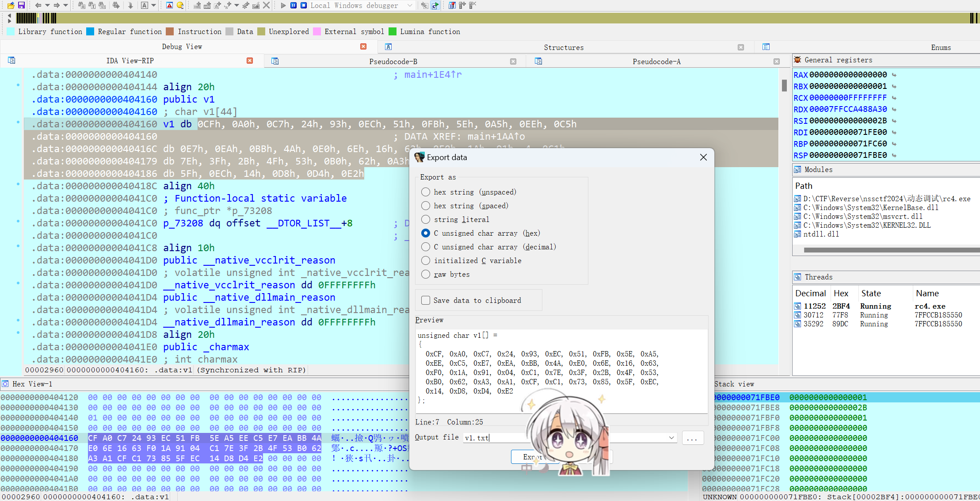The image size is (980, 501).
Task: Select hex string (spaced) export option
Action: 426,206
